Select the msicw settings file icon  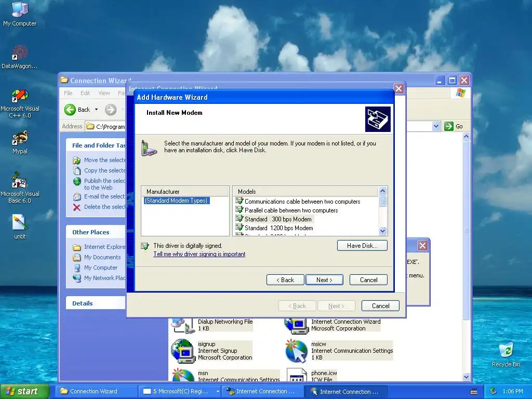point(297,351)
